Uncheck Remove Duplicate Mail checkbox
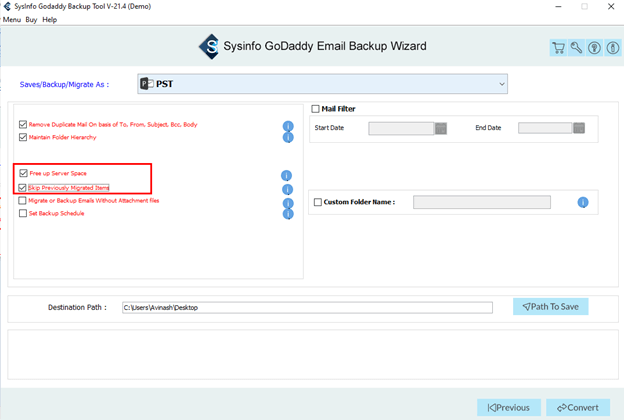 (x=23, y=125)
